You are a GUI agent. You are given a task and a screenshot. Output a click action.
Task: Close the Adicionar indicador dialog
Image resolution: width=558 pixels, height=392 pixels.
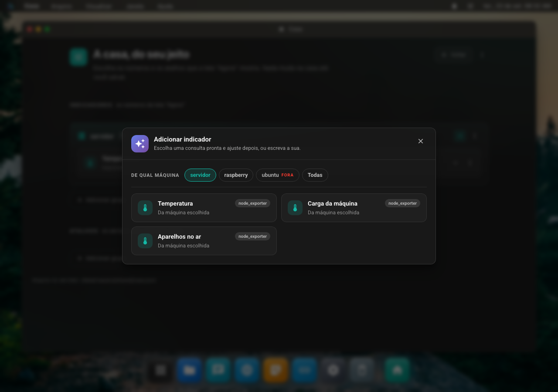421,141
